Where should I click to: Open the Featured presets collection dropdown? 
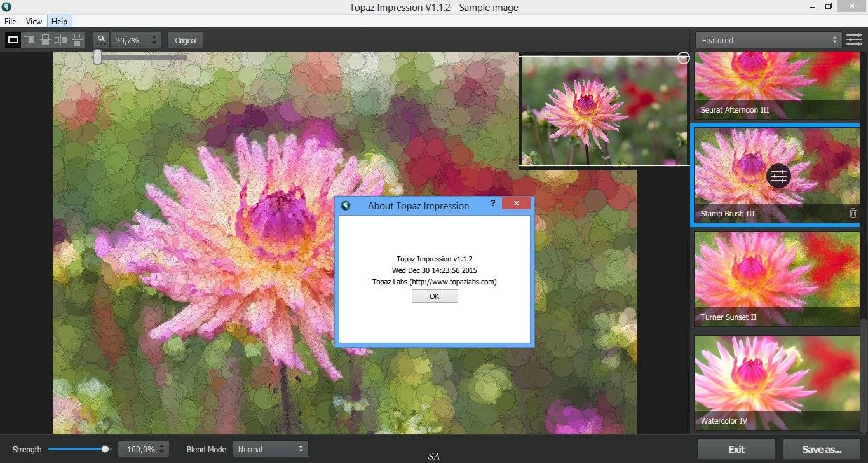coord(769,40)
